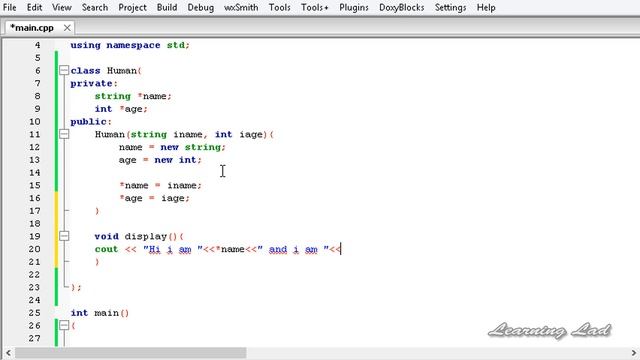The width and height of the screenshot is (640, 360).
Task: Open the Edit menu
Action: pos(34,7)
